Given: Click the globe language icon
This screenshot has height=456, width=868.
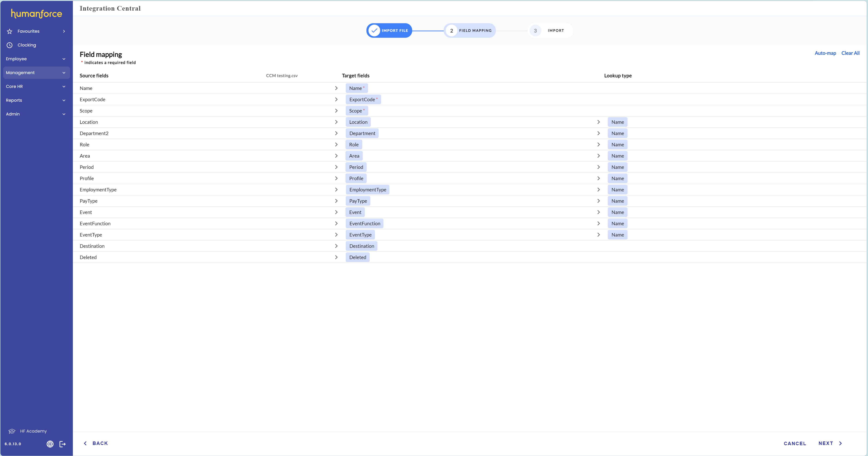Looking at the screenshot, I should coord(50,444).
